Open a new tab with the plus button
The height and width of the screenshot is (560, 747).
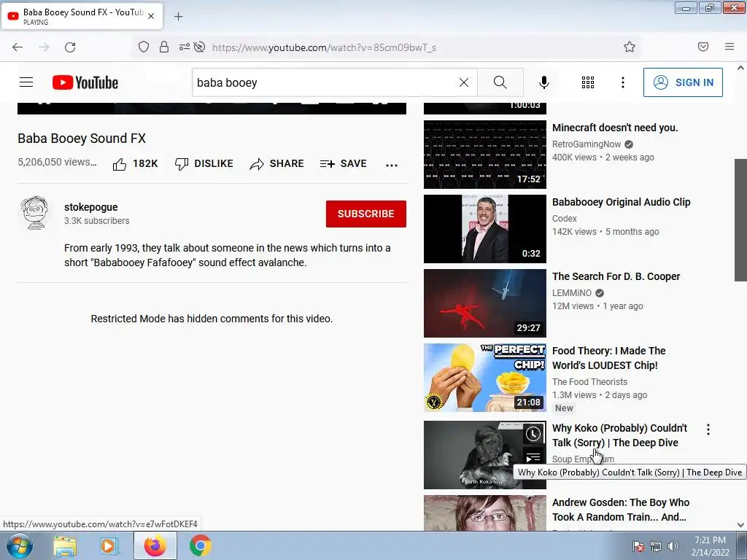click(x=178, y=17)
